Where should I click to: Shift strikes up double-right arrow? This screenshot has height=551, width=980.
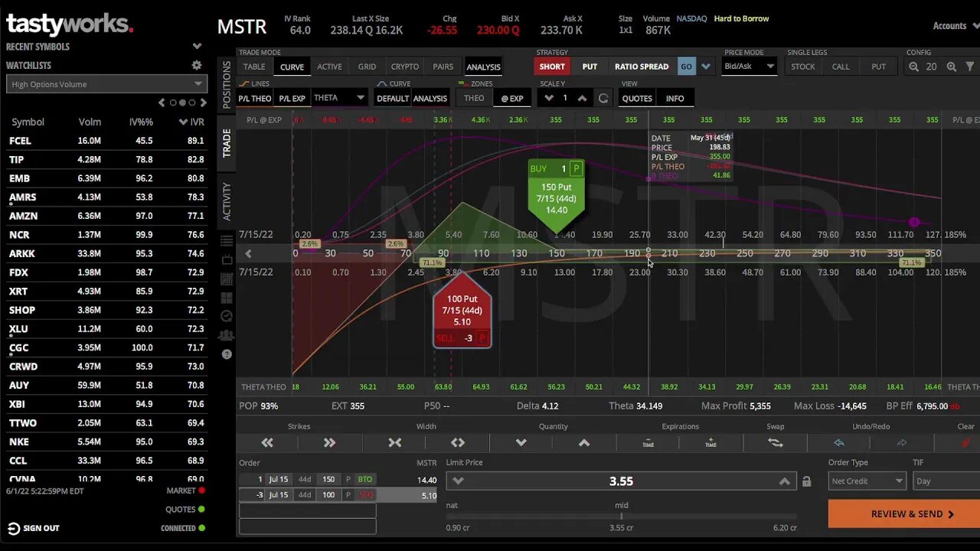click(329, 442)
